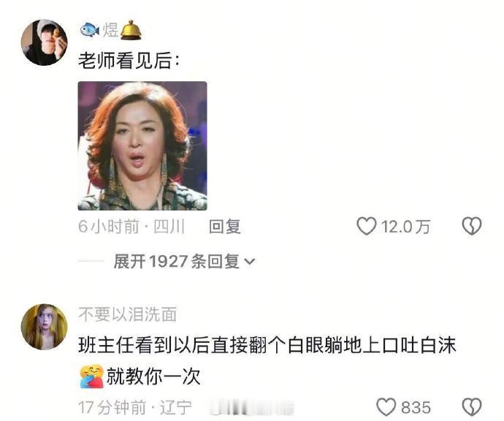Tap the golden bell emoji after 煜
The height and width of the screenshot is (421, 504).
point(131,30)
